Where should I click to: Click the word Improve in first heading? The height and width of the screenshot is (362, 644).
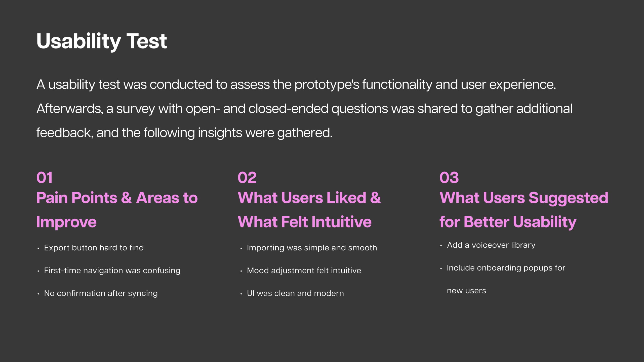(x=66, y=222)
